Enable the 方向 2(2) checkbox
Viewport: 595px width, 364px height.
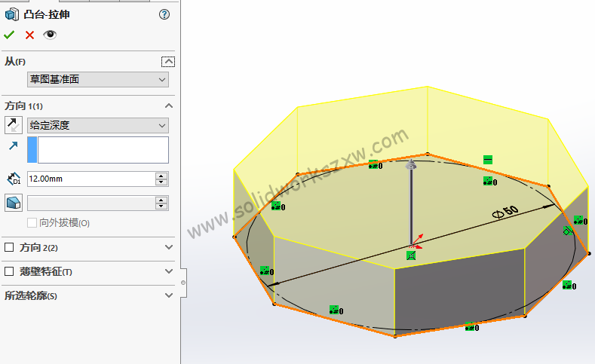9,248
